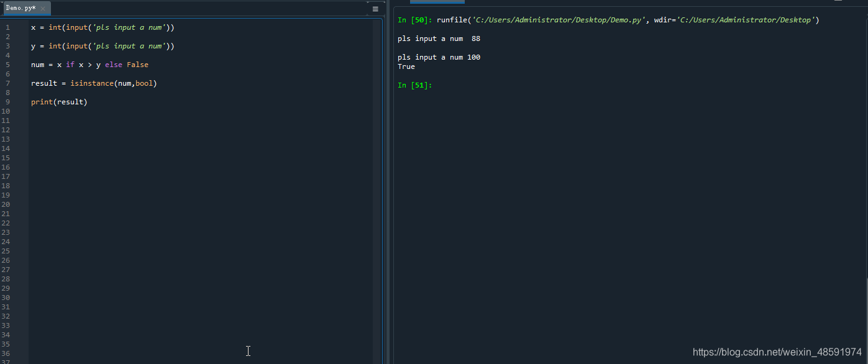The width and height of the screenshot is (868, 364).
Task: Click the True output in the console
Action: [405, 66]
